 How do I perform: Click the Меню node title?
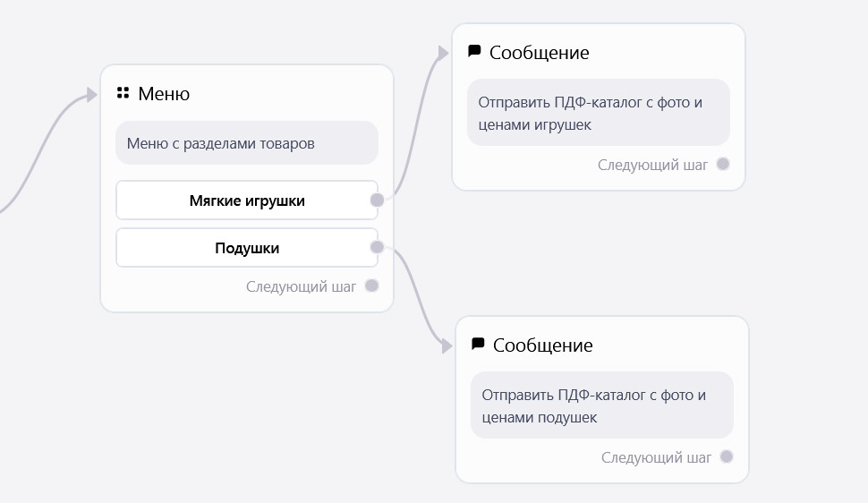tap(164, 94)
